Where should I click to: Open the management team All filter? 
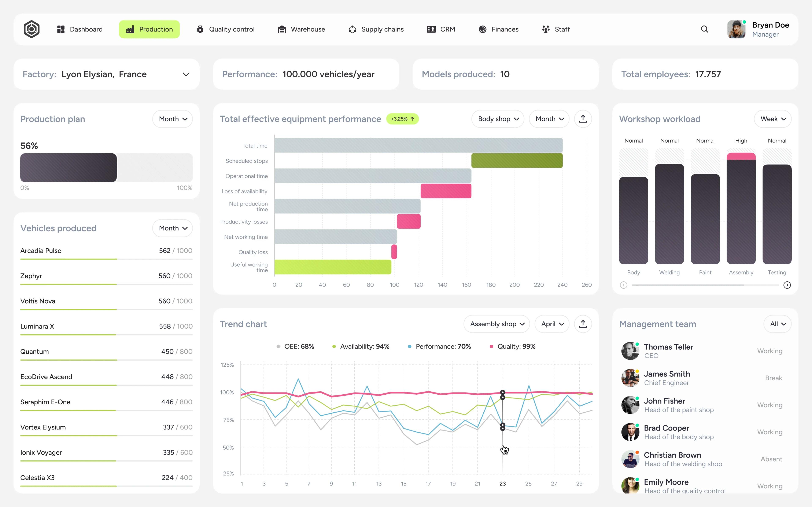(x=778, y=324)
